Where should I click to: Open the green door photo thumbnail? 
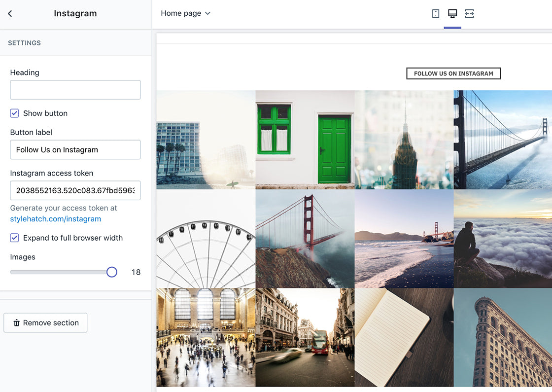click(x=305, y=140)
